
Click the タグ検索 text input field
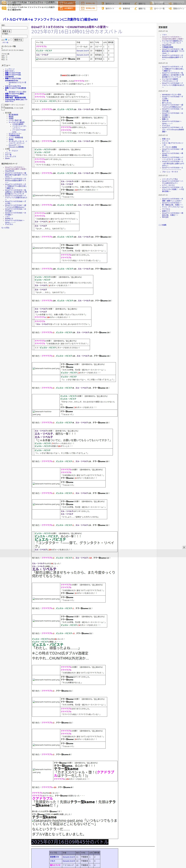point(14,36)
